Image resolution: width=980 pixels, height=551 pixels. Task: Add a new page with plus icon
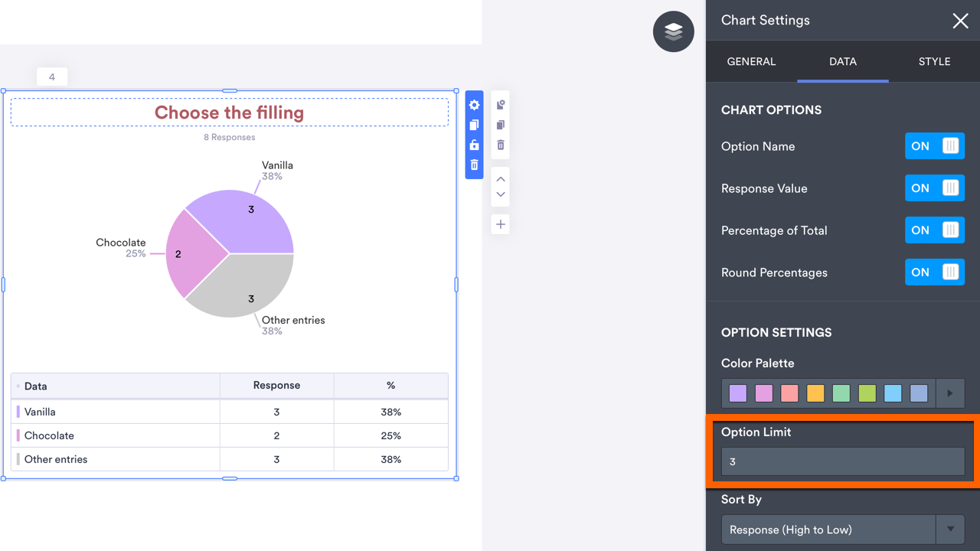click(501, 224)
